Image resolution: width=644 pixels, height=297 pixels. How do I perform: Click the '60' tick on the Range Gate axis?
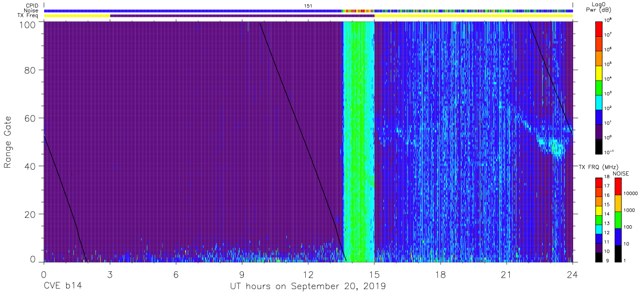coord(30,118)
